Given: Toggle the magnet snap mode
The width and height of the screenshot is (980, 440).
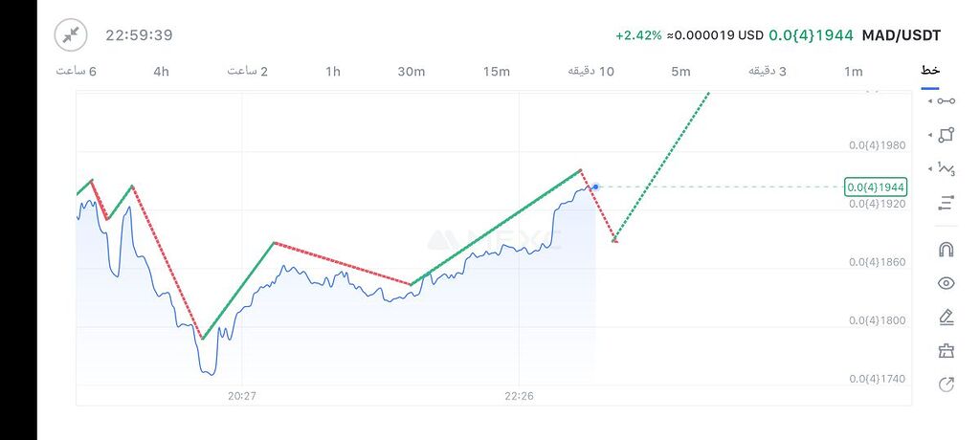Looking at the screenshot, I should coord(947,250).
